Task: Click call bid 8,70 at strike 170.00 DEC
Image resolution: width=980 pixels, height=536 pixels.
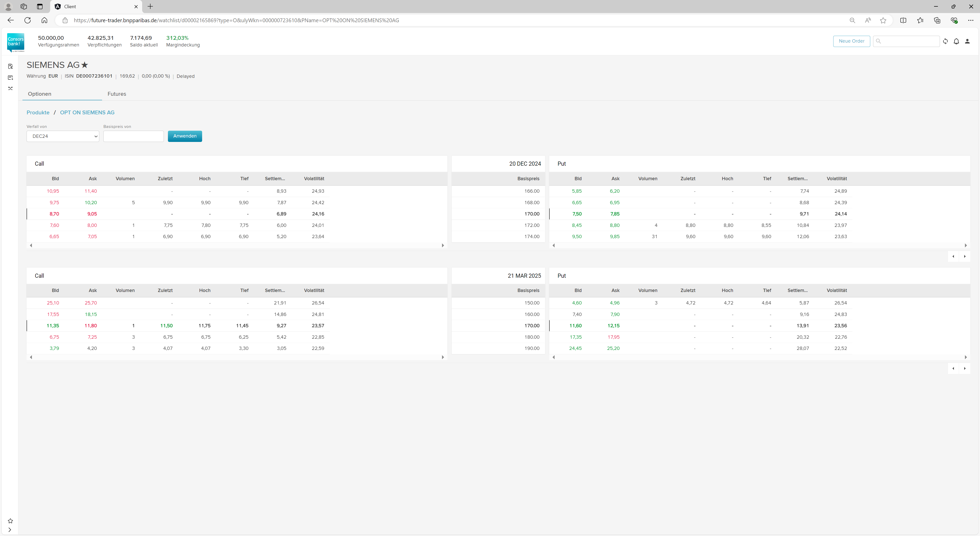Action: pyautogui.click(x=54, y=214)
